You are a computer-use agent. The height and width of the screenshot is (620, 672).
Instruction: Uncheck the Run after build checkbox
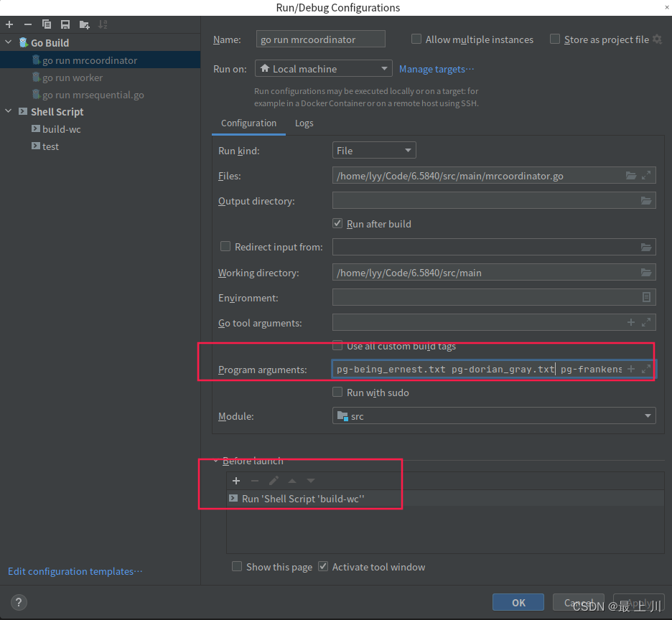[338, 224]
